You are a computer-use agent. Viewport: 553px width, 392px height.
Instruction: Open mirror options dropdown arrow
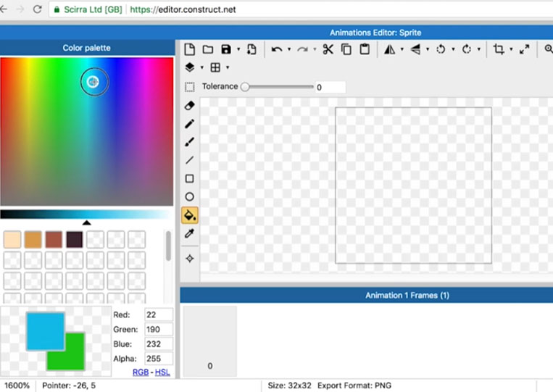402,49
